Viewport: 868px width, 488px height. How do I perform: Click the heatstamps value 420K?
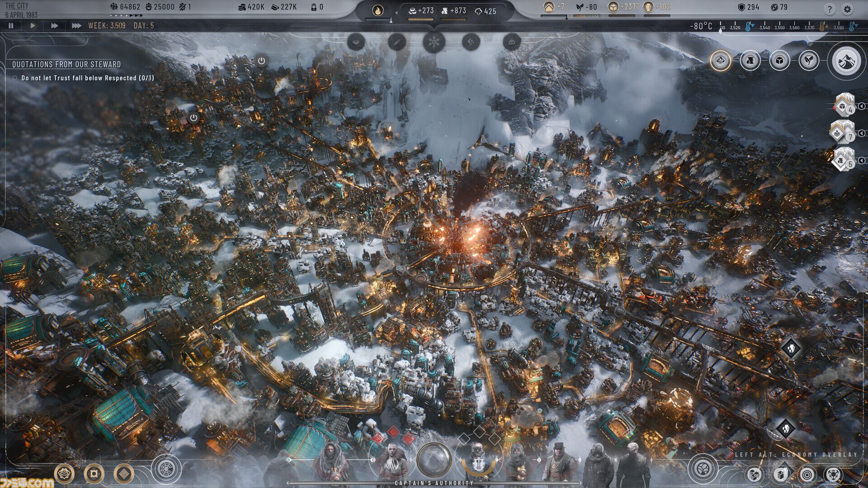coord(256,7)
